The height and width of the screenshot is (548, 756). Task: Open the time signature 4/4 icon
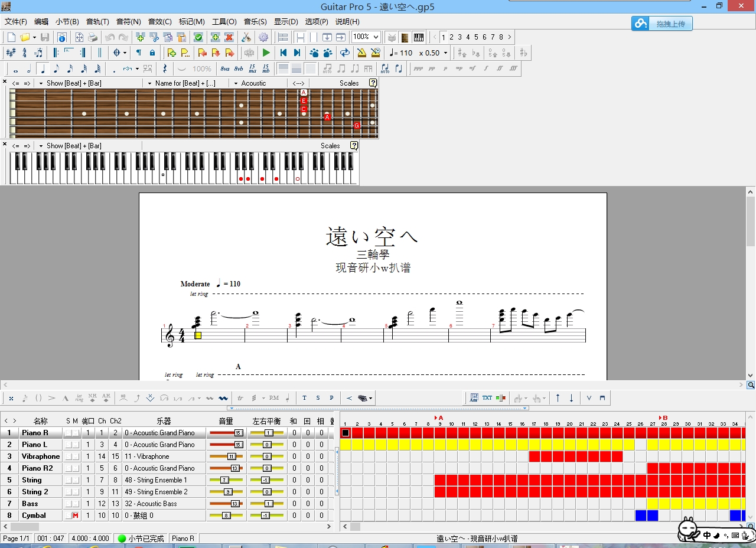tap(25, 53)
